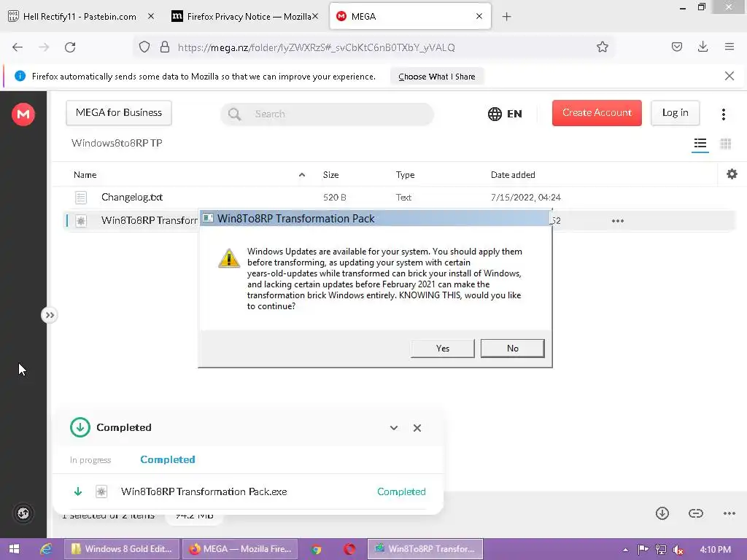Screen dimensions: 747x560
Task: Click the download icon in the bottom bar
Action: coord(662,513)
